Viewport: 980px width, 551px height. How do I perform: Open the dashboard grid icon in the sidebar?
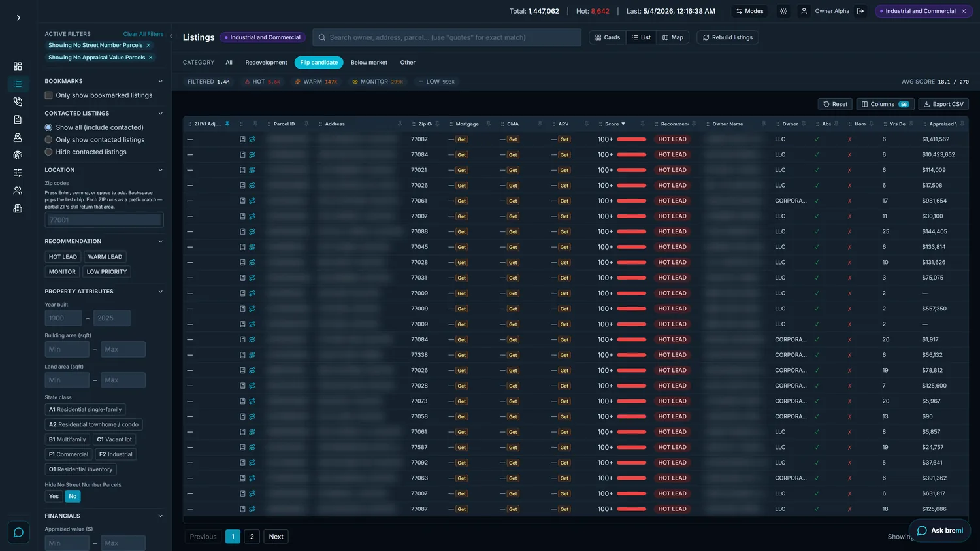[x=18, y=66]
